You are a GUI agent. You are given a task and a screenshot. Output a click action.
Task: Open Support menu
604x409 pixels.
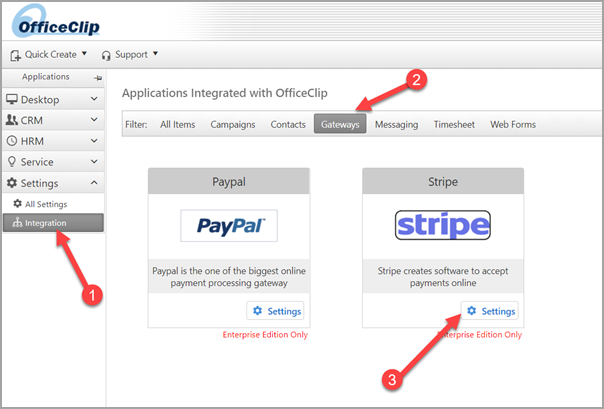click(130, 55)
